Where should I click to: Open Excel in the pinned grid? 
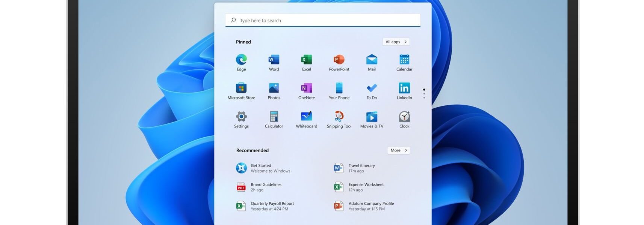307,63
